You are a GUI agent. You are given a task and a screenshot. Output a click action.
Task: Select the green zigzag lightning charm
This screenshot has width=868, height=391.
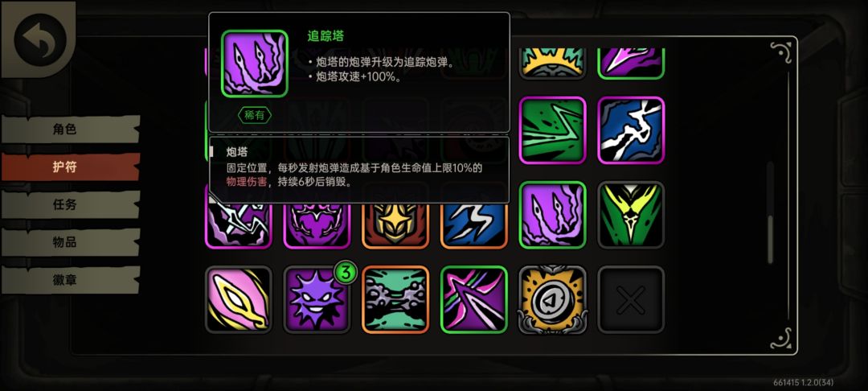(x=552, y=130)
